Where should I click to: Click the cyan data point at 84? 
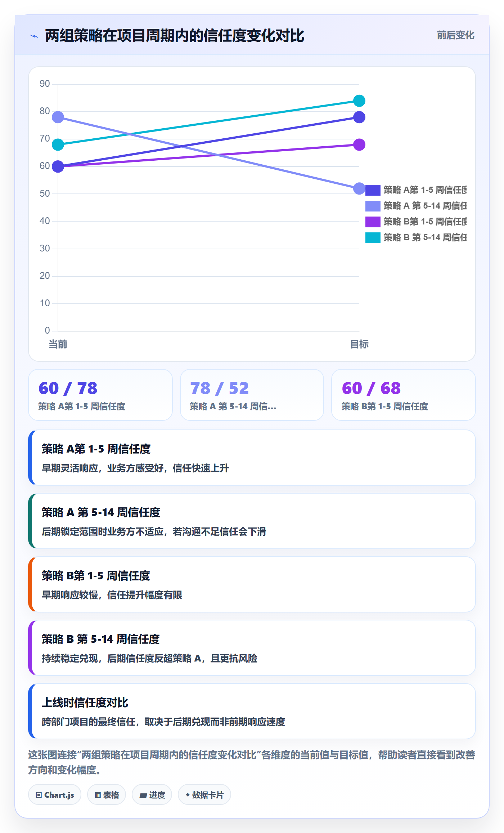[x=359, y=101]
